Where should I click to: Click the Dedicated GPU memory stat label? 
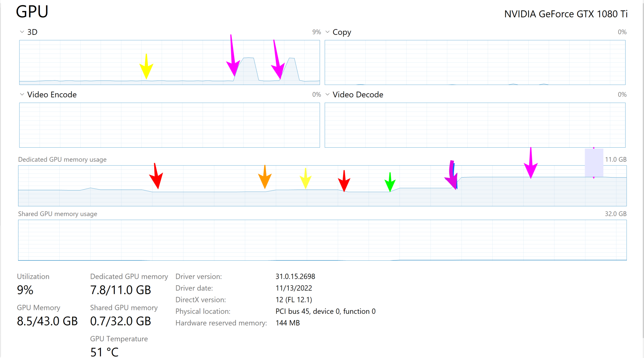[129, 276]
